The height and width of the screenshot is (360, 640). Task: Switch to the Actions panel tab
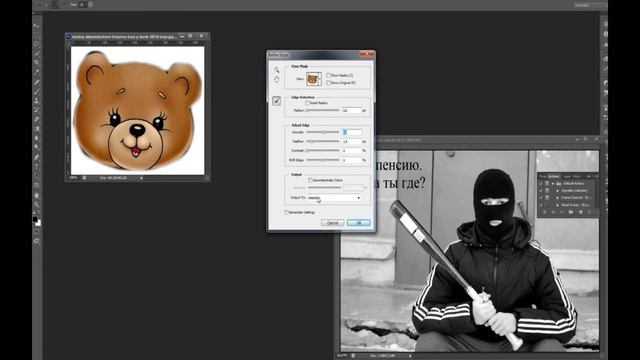[x=554, y=176]
